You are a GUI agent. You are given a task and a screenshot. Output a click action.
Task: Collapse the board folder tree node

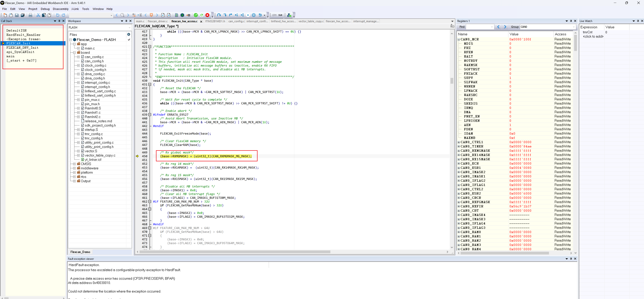[x=75, y=53]
